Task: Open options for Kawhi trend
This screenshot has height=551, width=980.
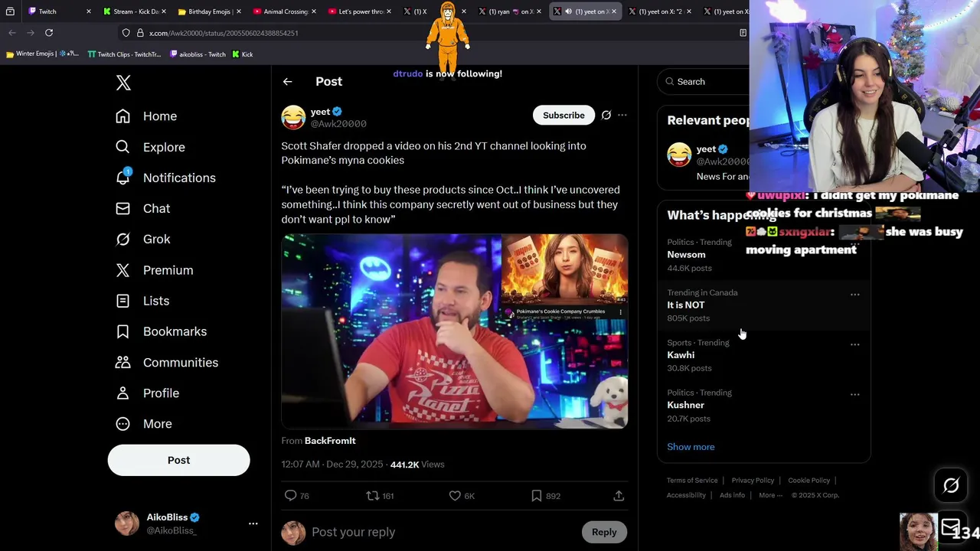Action: coord(854,344)
